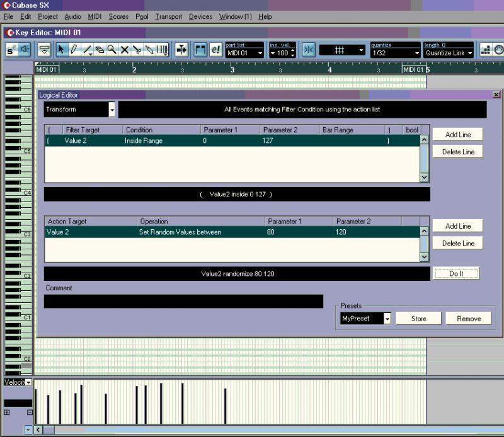The image size is (504, 437).
Task: Click the horizontal scrollbar thumb at bottom
Action: point(49,429)
